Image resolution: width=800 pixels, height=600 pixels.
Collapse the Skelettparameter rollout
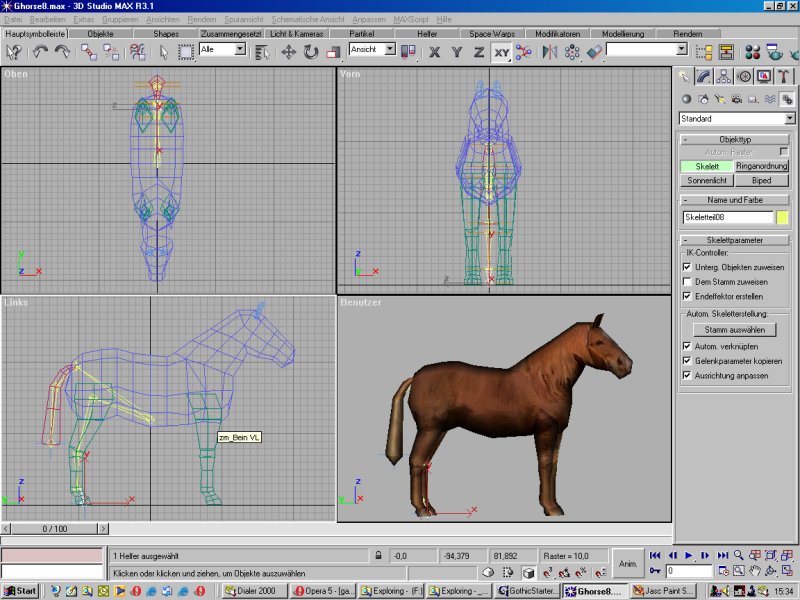735,240
